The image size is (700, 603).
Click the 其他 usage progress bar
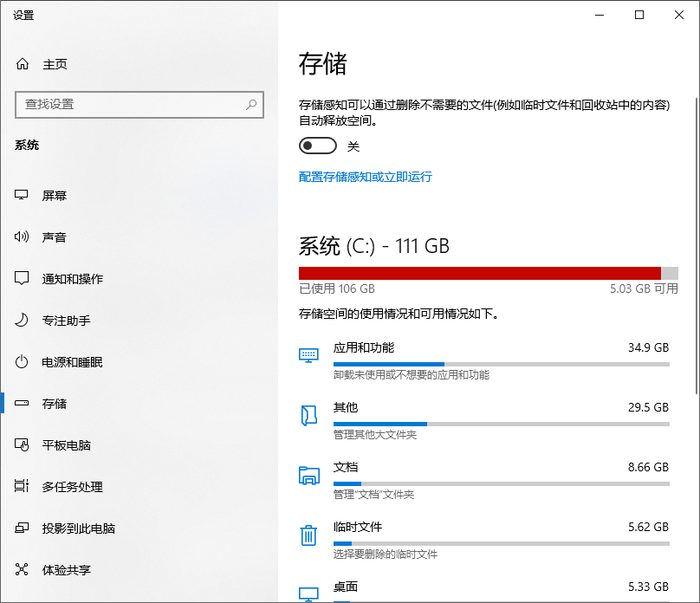(x=502, y=424)
